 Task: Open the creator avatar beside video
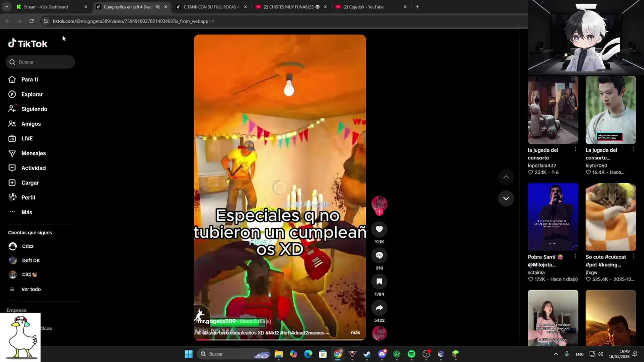point(379,203)
